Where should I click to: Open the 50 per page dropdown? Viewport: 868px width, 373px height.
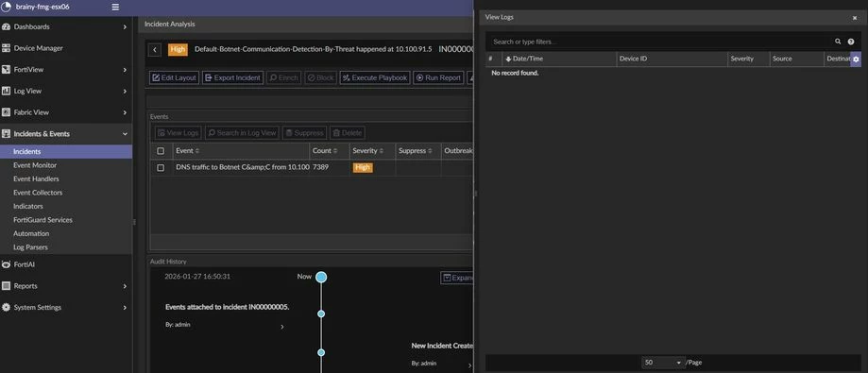663,363
